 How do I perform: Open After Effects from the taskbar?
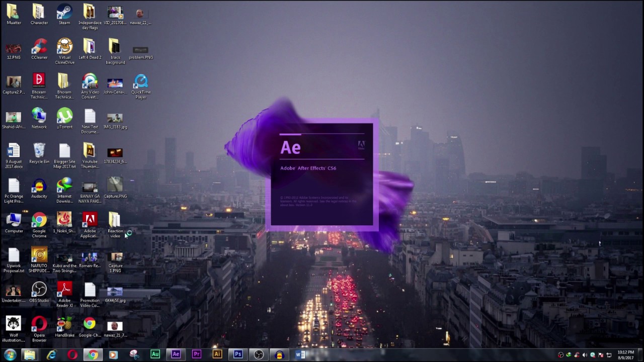[x=176, y=354]
